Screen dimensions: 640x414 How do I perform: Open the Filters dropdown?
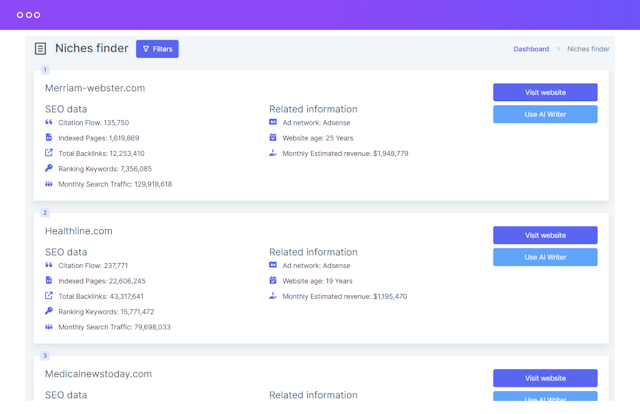tap(157, 49)
